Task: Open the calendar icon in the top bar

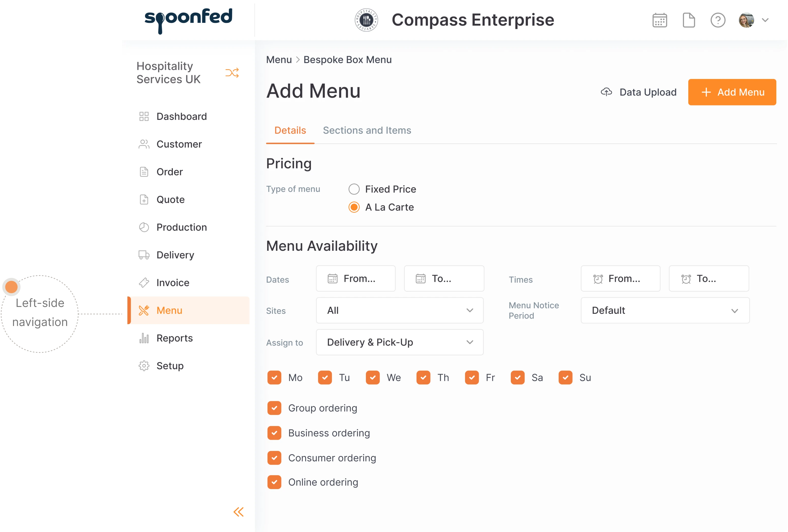Action: [659, 20]
